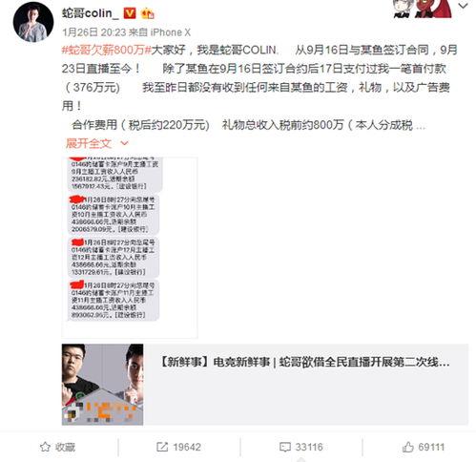Click the membership crown badge icon
The height and width of the screenshot is (462, 476).
(147, 13)
